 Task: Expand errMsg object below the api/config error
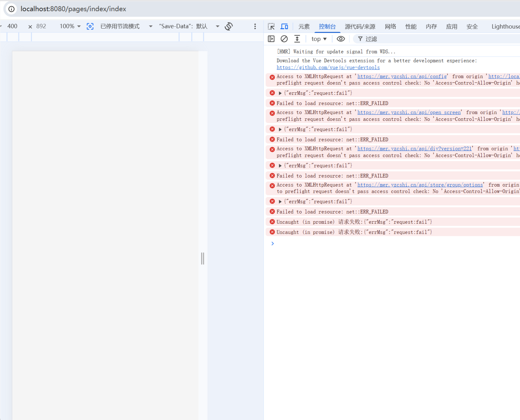[280, 93]
